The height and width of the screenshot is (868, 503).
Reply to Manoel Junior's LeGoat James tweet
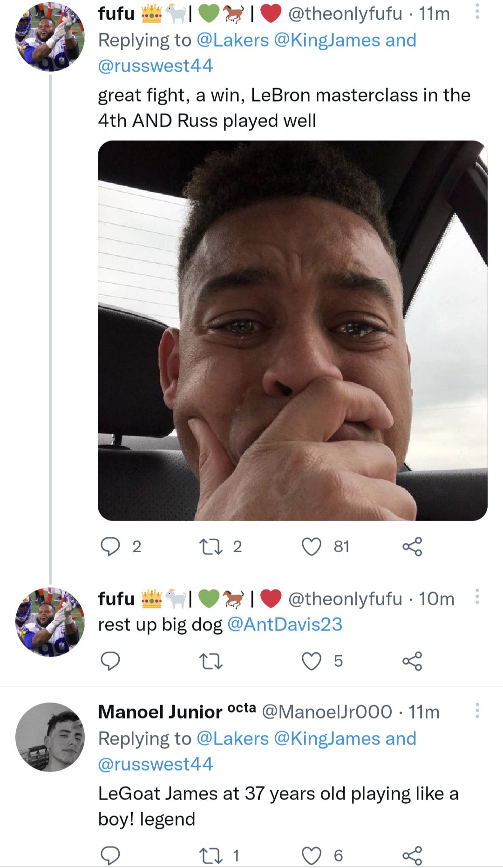pos(110,855)
